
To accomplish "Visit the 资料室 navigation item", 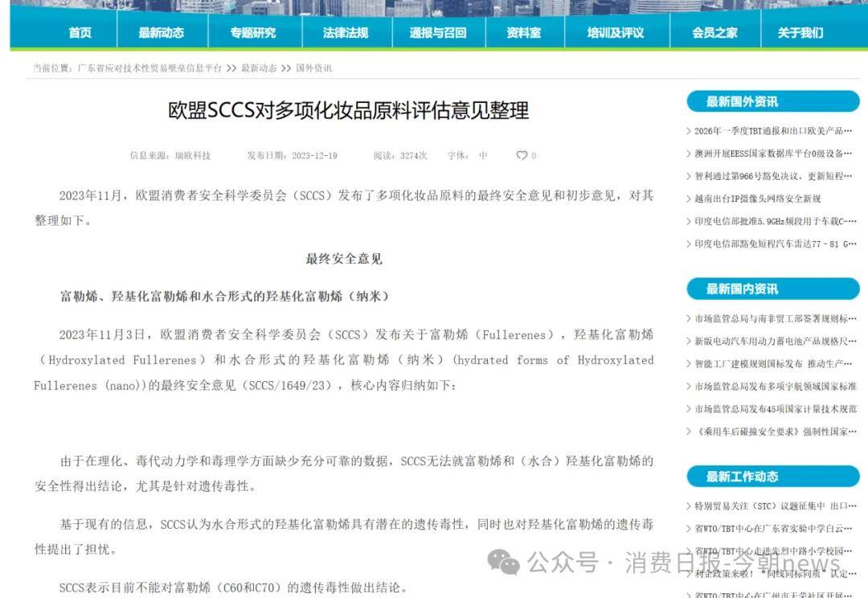I will (x=524, y=33).
